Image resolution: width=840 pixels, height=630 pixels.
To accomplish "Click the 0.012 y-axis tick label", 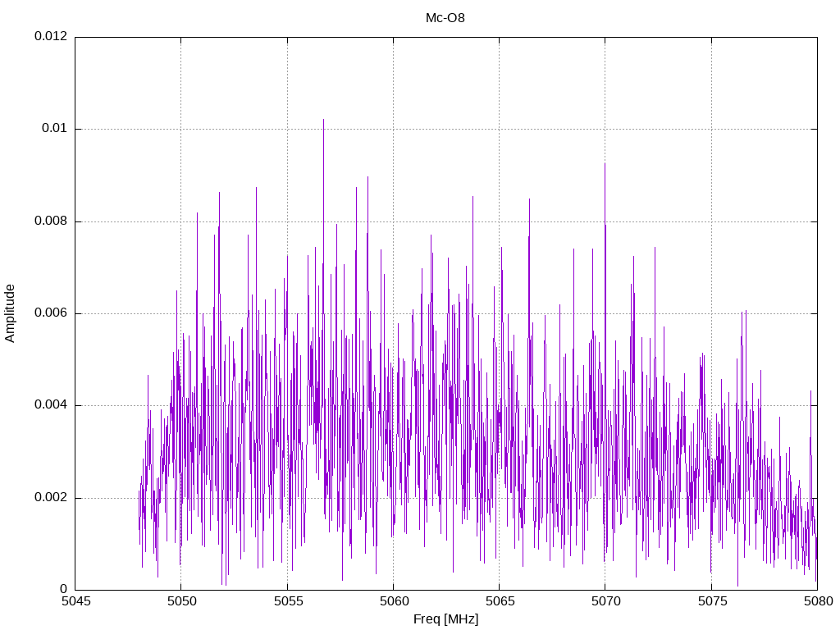I will coord(51,36).
